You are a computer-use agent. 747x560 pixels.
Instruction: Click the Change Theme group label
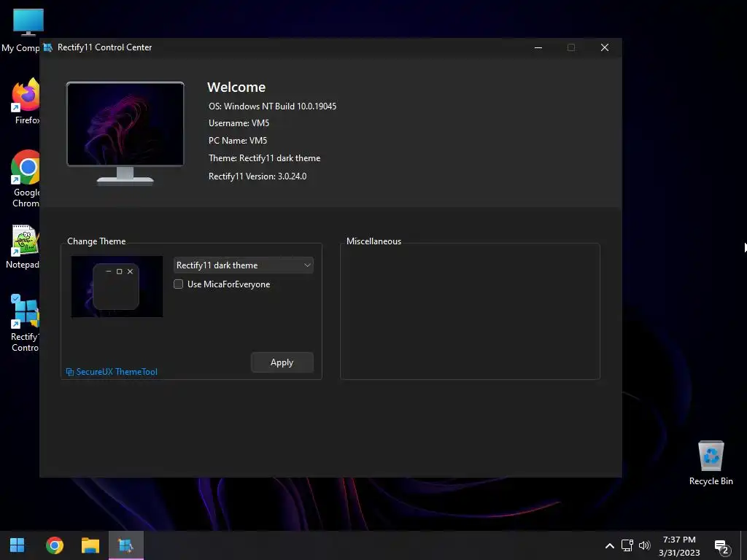coord(97,241)
